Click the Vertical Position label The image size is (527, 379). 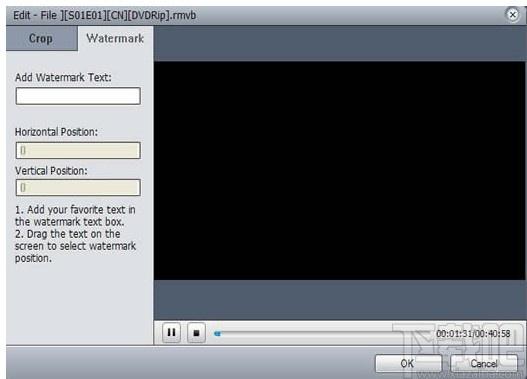pyautogui.click(x=51, y=171)
